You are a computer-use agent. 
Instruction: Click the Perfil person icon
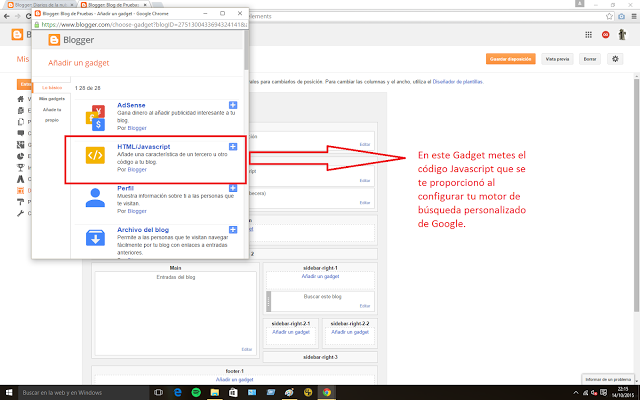pyautogui.click(x=95, y=198)
